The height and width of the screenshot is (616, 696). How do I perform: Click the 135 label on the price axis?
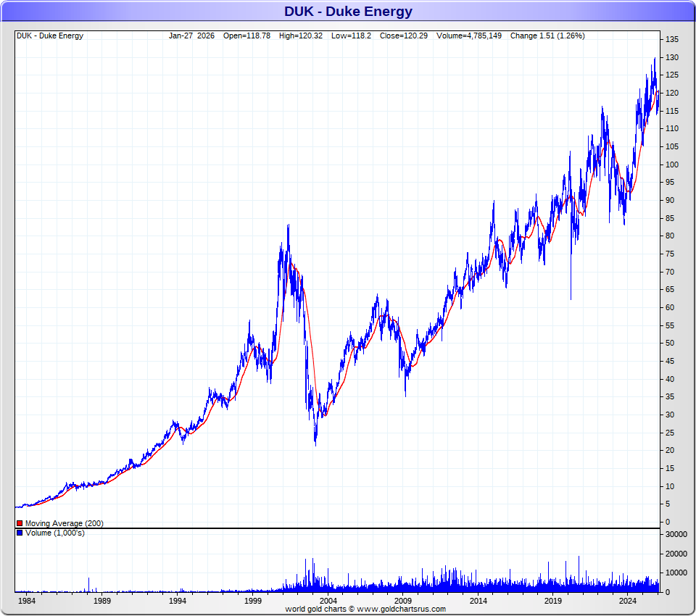tap(672, 39)
